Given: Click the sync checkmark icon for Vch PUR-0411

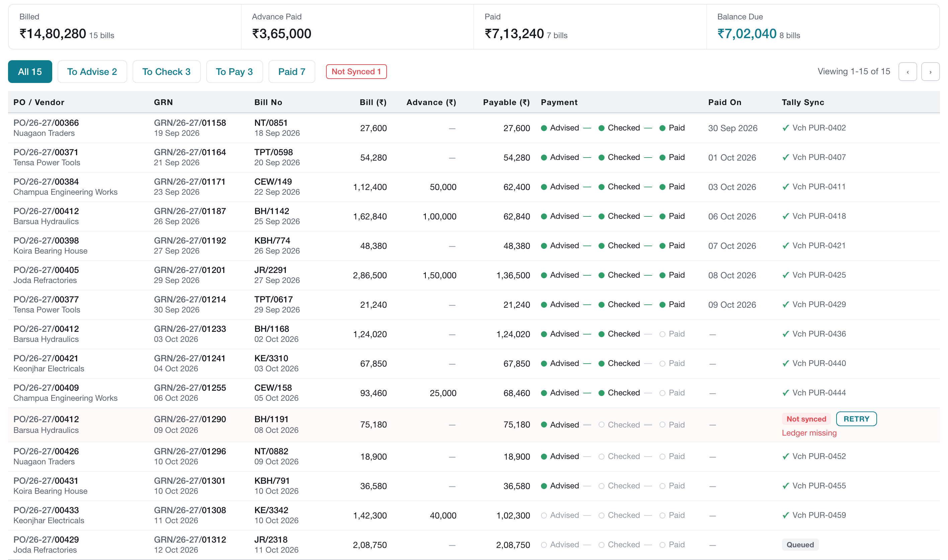Looking at the screenshot, I should pos(786,187).
